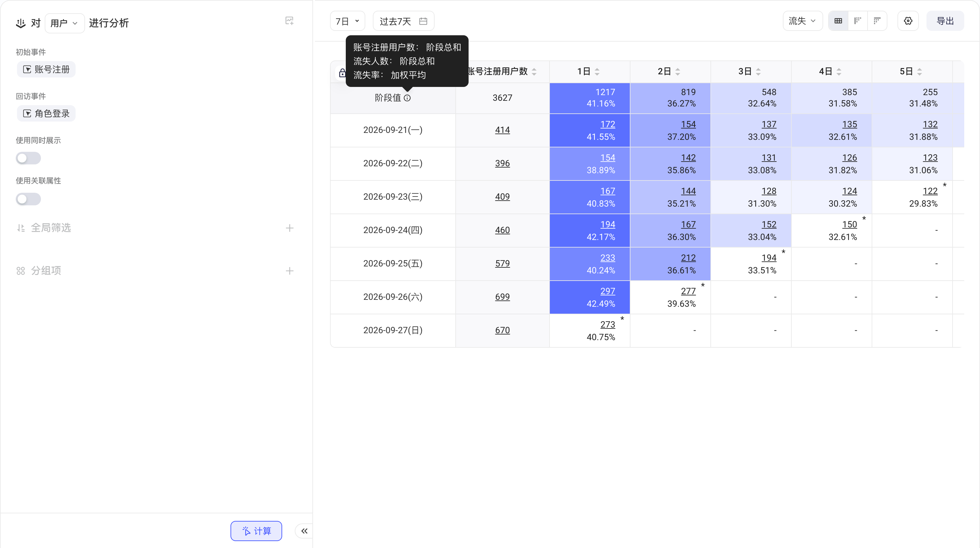This screenshot has height=548, width=980.
Task: Open settings via the gear icon
Action: click(908, 21)
